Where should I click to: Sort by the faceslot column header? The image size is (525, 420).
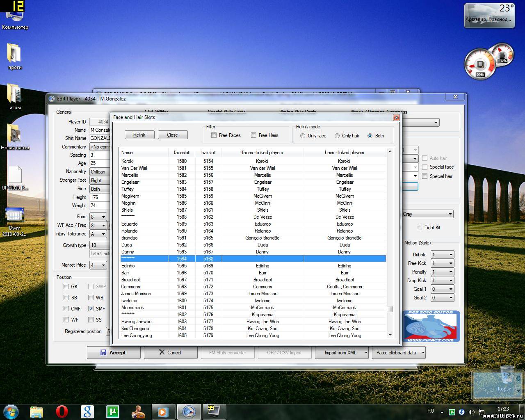[181, 153]
